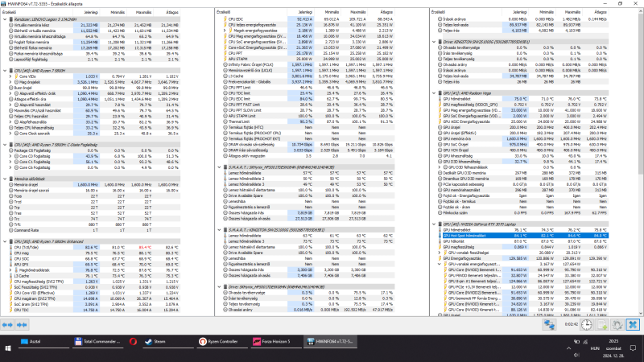Click the HUN keyboard language indicator
644x362 pixels.
click(x=595, y=348)
